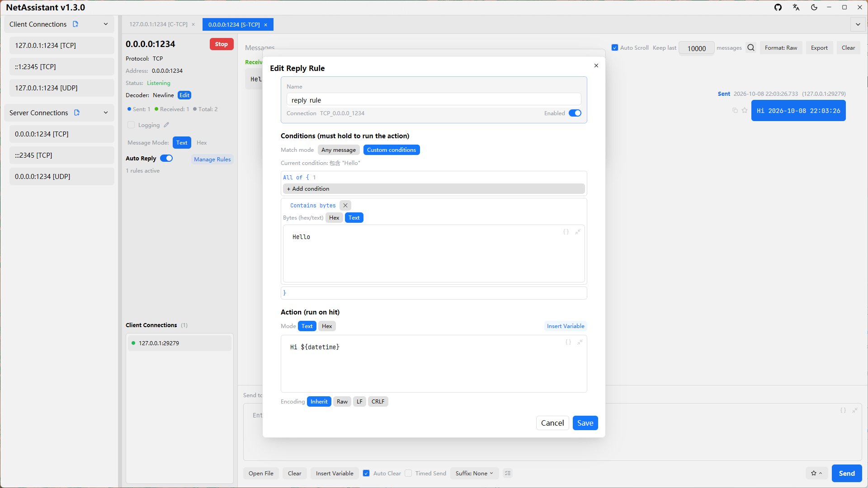
Task: Switch to the 127.0.0.1:1234 [C-TCP] tab
Action: point(158,24)
